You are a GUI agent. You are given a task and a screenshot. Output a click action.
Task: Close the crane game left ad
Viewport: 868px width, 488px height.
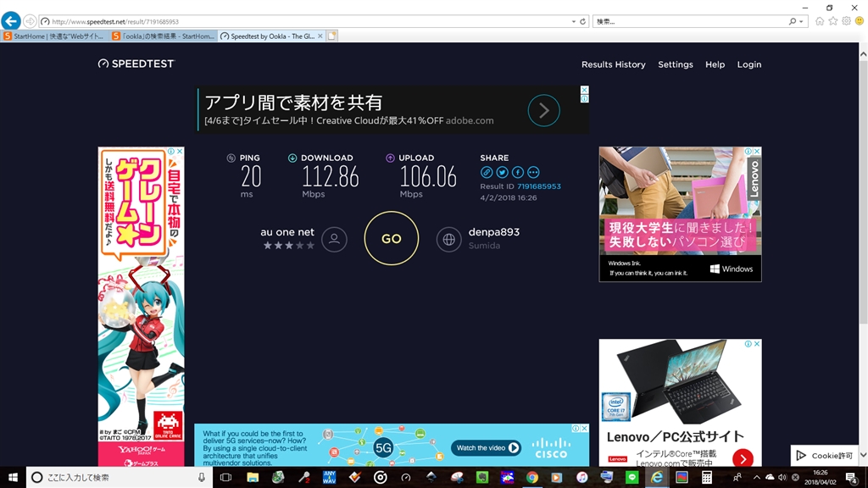coord(180,151)
